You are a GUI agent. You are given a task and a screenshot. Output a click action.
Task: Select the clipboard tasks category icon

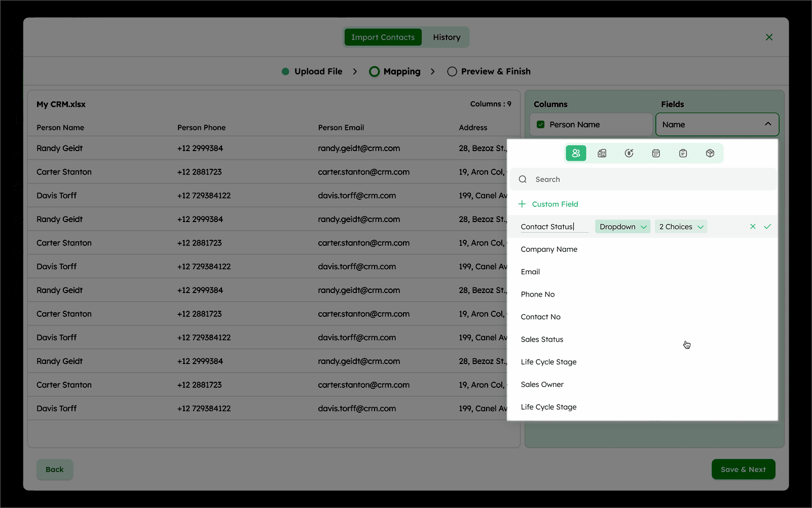tap(683, 153)
